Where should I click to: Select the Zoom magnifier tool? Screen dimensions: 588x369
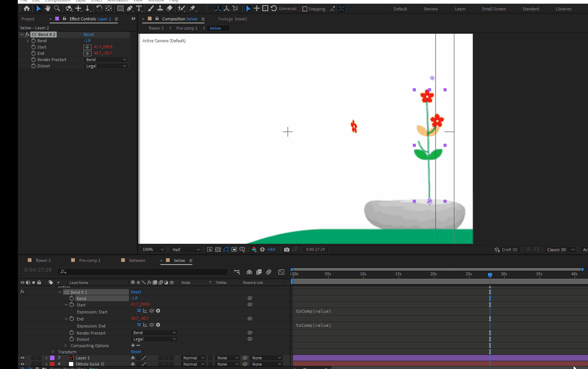pos(57,8)
